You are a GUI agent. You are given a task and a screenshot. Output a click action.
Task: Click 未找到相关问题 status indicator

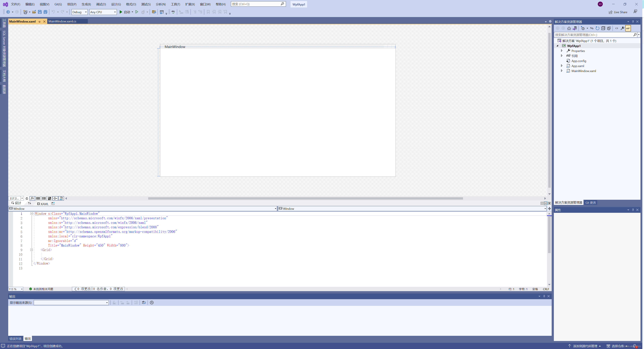point(41,289)
